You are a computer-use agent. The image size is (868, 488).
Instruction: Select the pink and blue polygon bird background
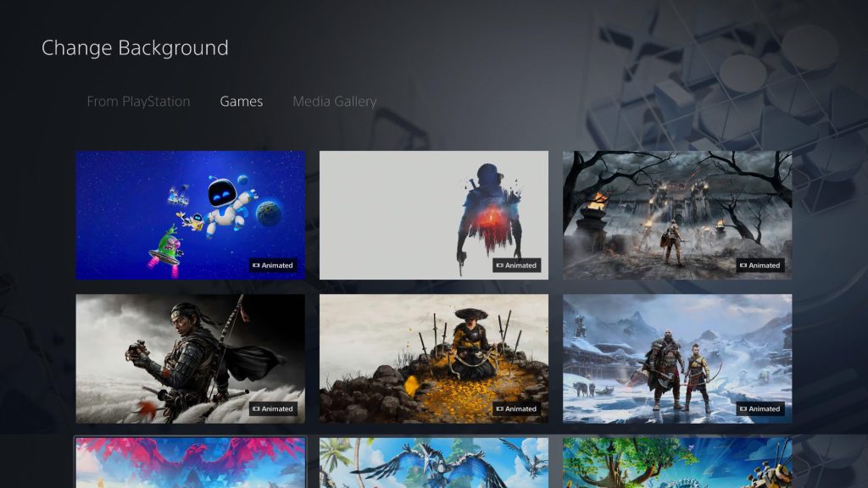191,463
